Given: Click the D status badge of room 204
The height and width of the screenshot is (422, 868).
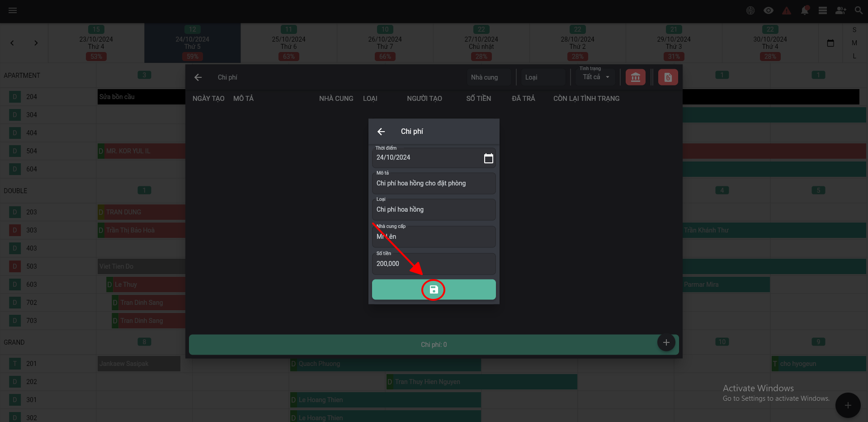Looking at the screenshot, I should (15, 97).
